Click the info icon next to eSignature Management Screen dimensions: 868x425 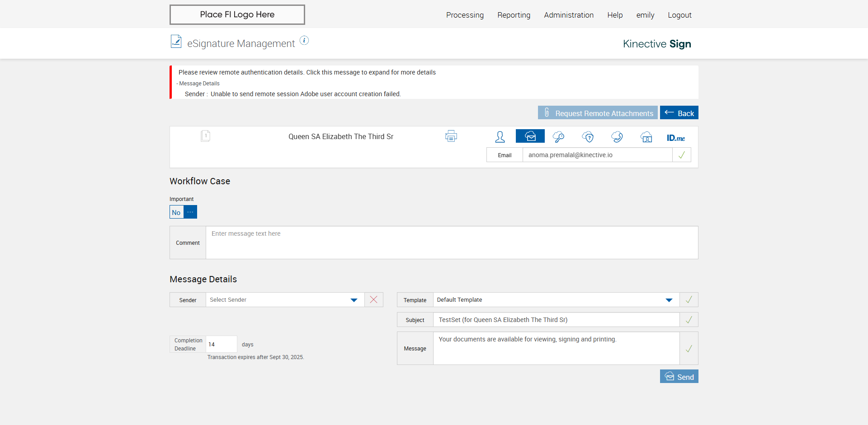304,41
